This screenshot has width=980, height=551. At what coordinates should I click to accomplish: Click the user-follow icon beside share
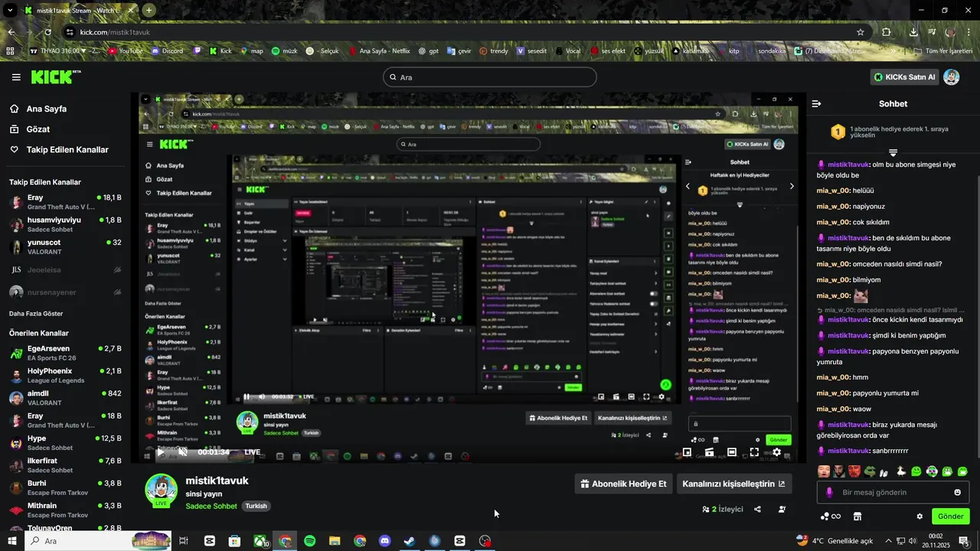point(782,509)
